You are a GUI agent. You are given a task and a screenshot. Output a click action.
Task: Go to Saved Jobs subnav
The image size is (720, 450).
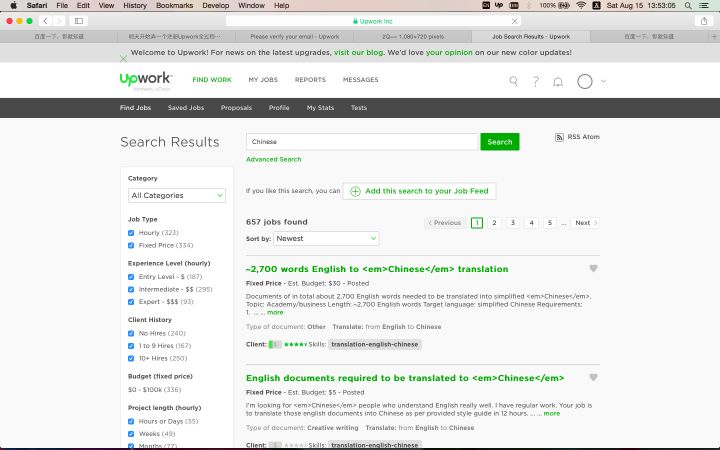(x=186, y=108)
